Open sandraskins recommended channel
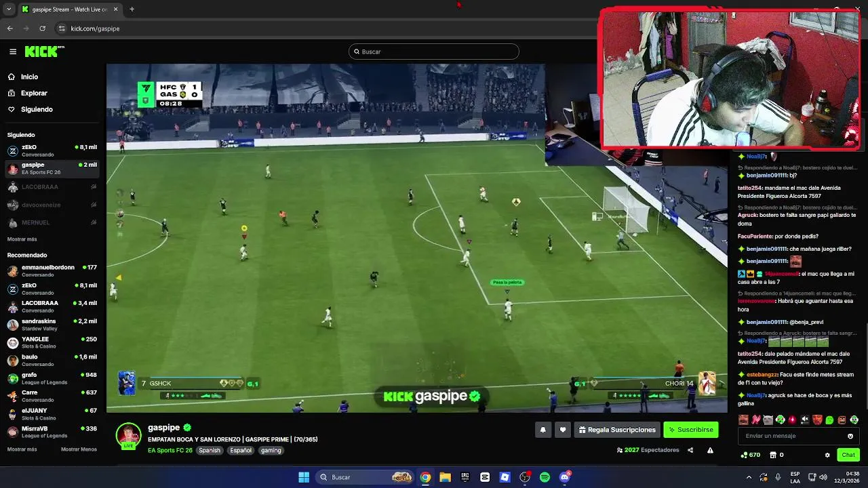Screen dimensions: 868x488 tap(53, 325)
